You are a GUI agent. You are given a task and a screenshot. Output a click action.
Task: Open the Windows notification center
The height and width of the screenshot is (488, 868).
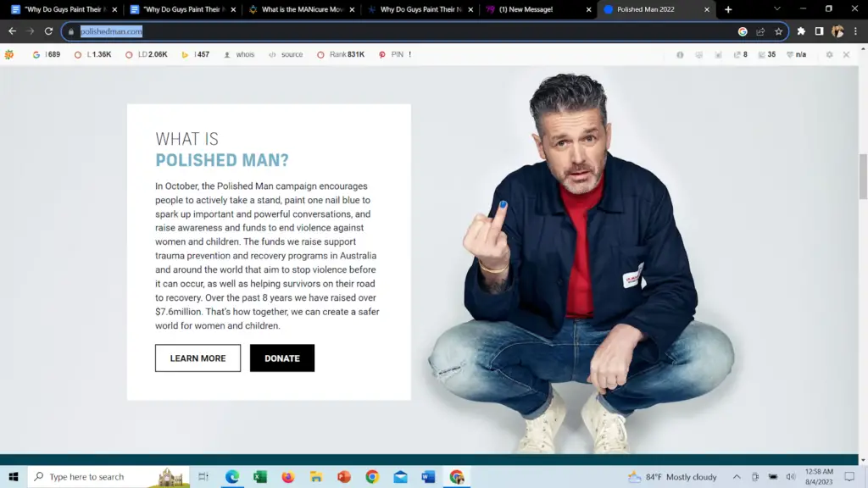point(849,476)
